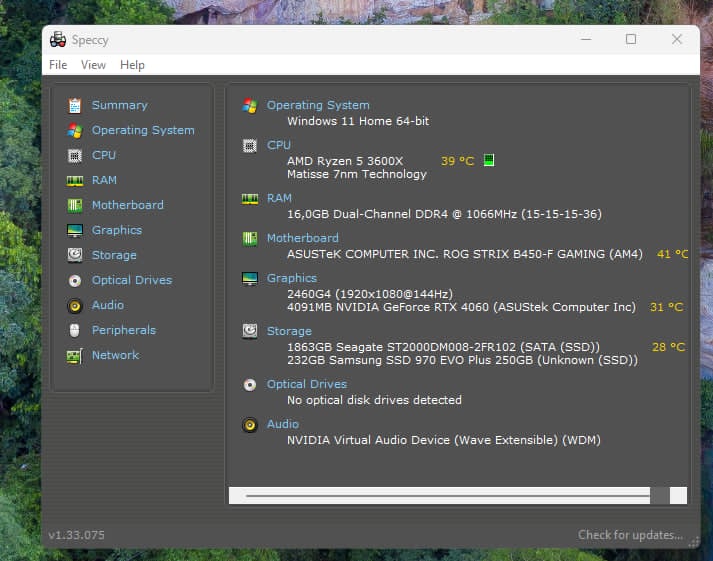
Task: Click the Optical Drives disc icon in sidebar
Action: click(x=75, y=280)
